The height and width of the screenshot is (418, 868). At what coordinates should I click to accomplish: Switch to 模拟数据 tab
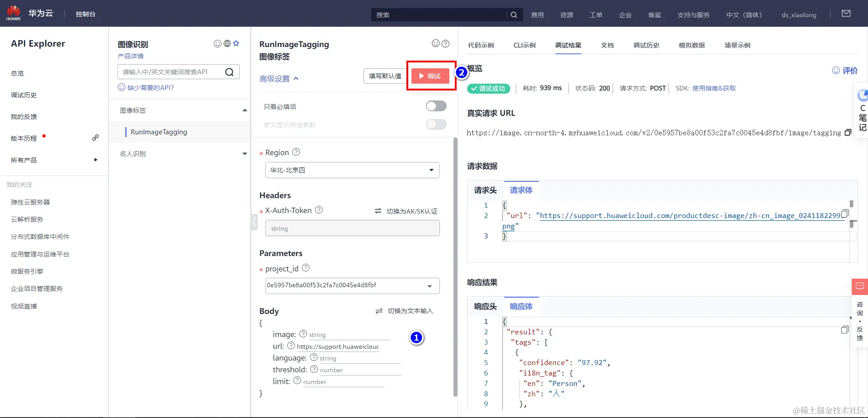point(692,45)
